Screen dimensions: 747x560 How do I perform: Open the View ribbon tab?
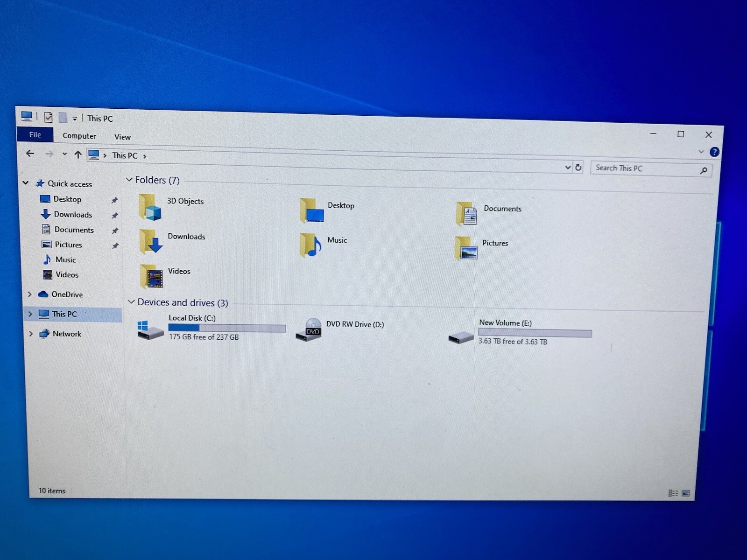coord(122,137)
